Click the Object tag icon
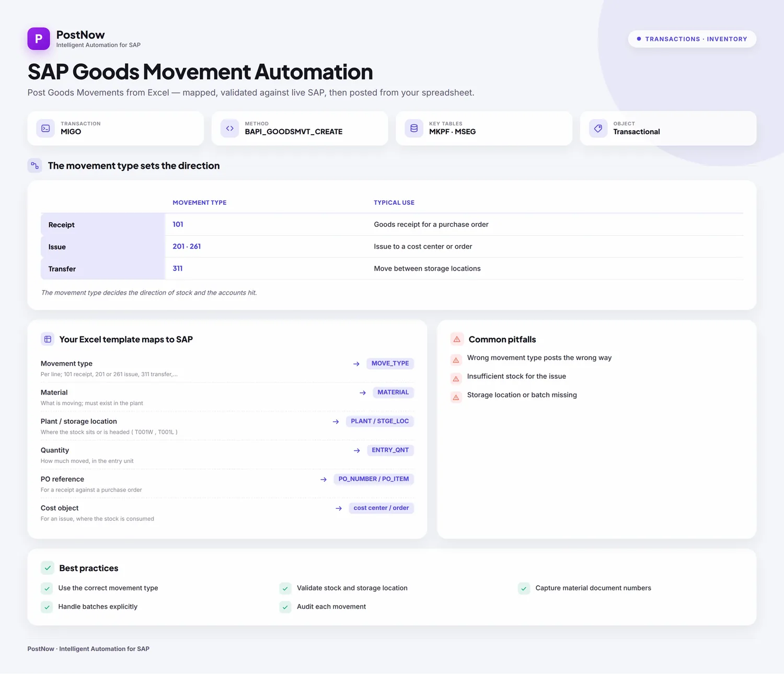This screenshot has width=784, height=674. (x=598, y=128)
